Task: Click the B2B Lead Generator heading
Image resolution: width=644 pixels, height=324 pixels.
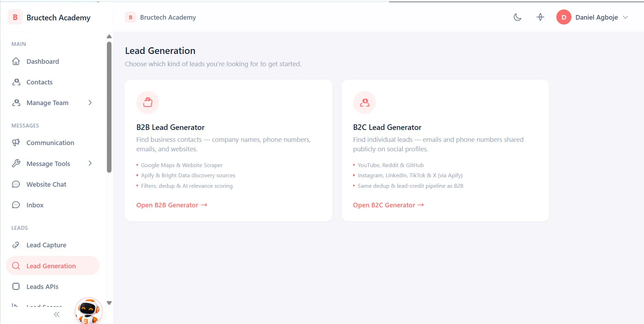Action: point(170,127)
